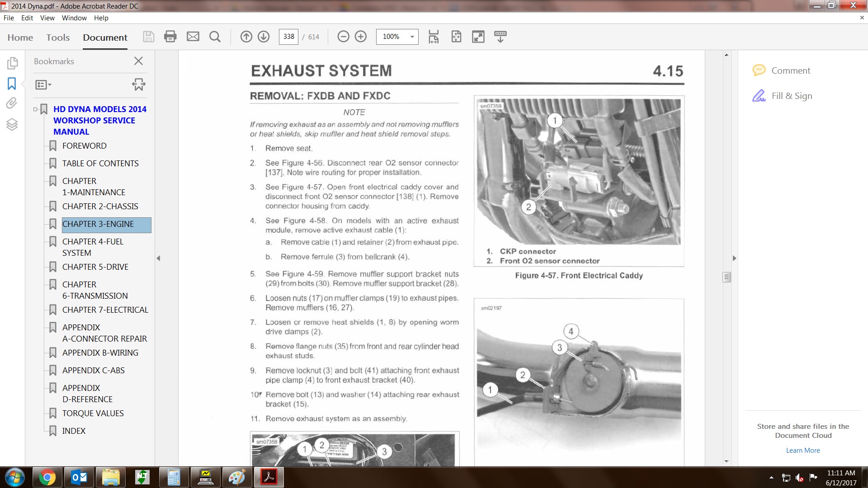
Task: Open the Layers panel icon
Action: pos(12,124)
